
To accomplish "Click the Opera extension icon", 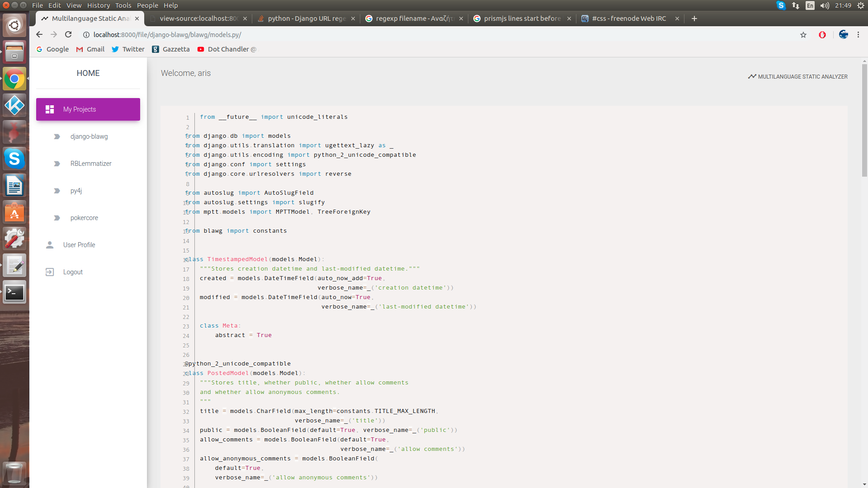I will pyautogui.click(x=822, y=35).
